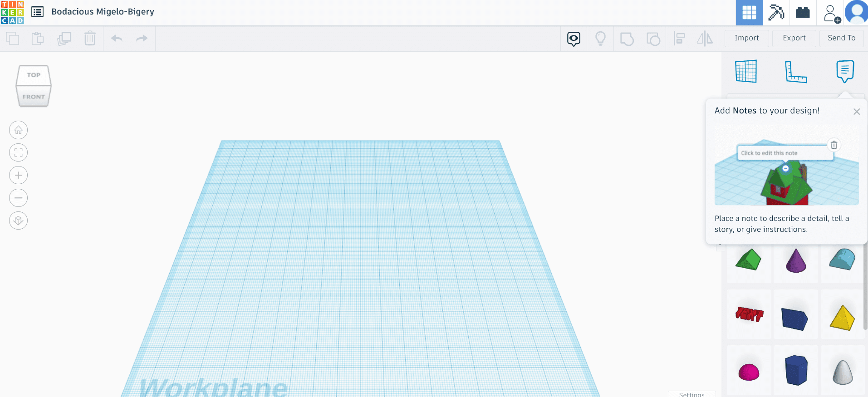The width and height of the screenshot is (868, 397).
Task: Select the Ruler tool
Action: [x=796, y=72]
